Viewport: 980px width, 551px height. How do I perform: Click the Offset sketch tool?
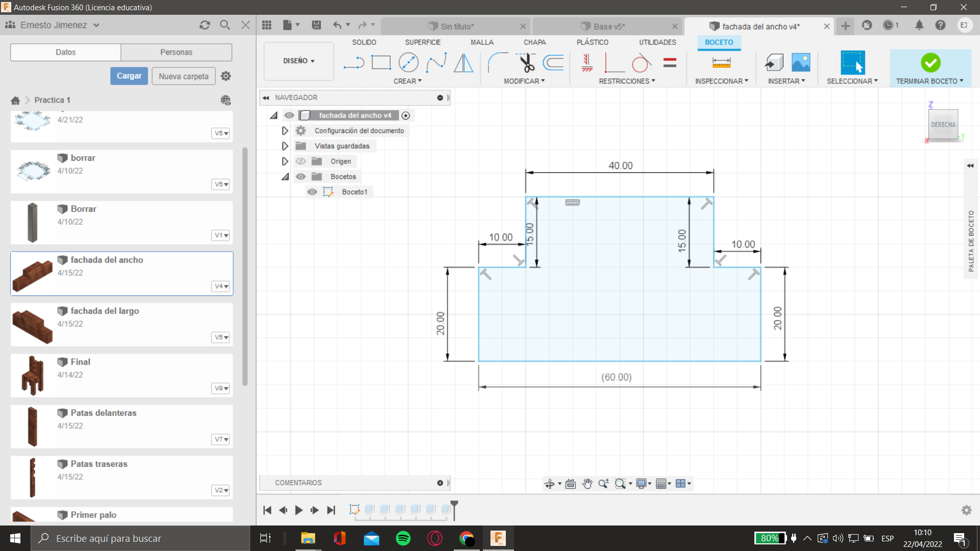pos(553,63)
